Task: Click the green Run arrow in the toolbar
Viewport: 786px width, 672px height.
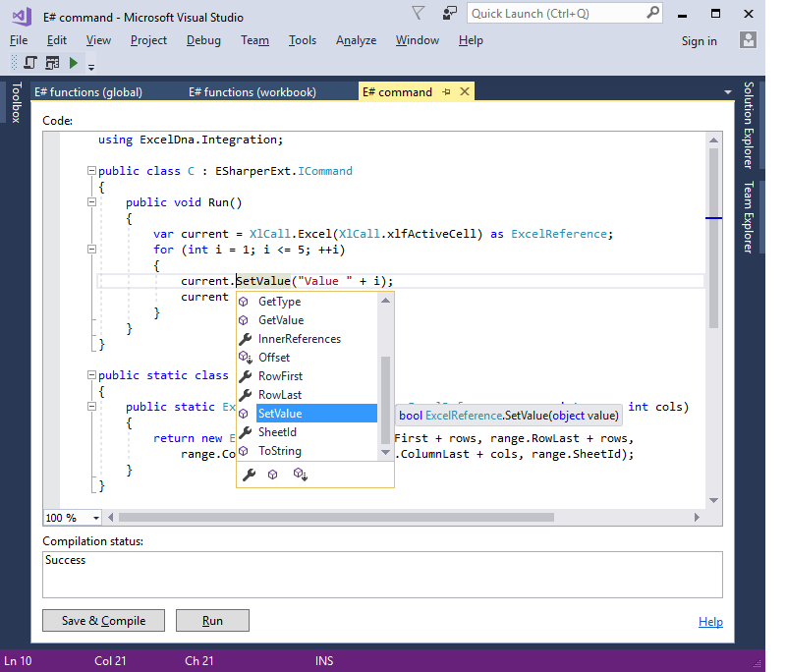Action: 73,63
